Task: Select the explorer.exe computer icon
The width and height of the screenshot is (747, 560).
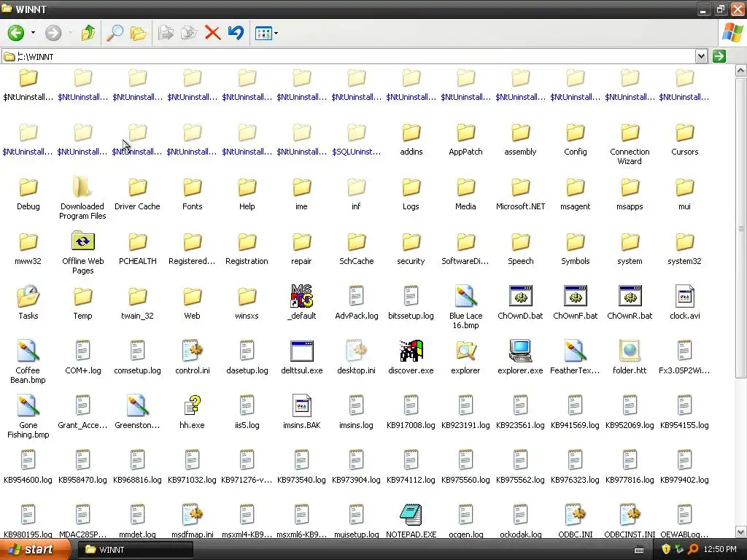Action: pos(520,357)
